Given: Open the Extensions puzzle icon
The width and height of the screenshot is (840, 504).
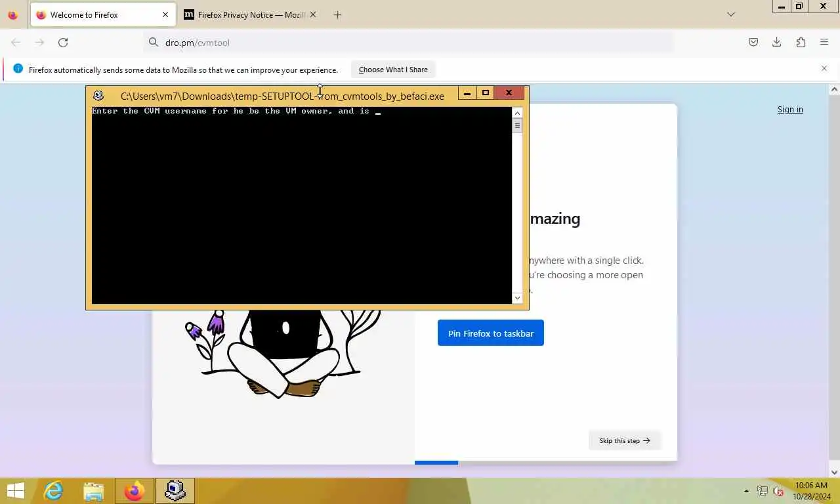Looking at the screenshot, I should 801,43.
